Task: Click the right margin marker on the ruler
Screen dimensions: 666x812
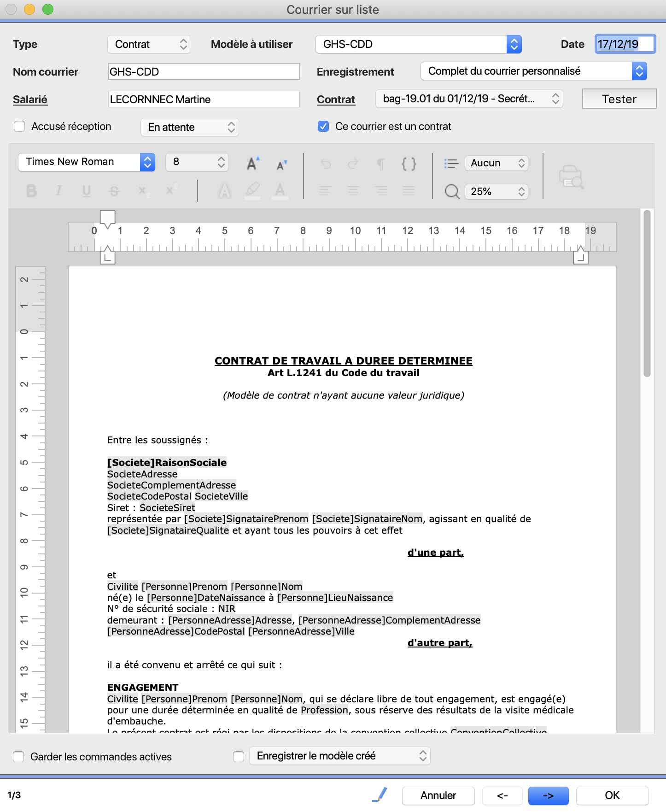Action: (x=580, y=256)
